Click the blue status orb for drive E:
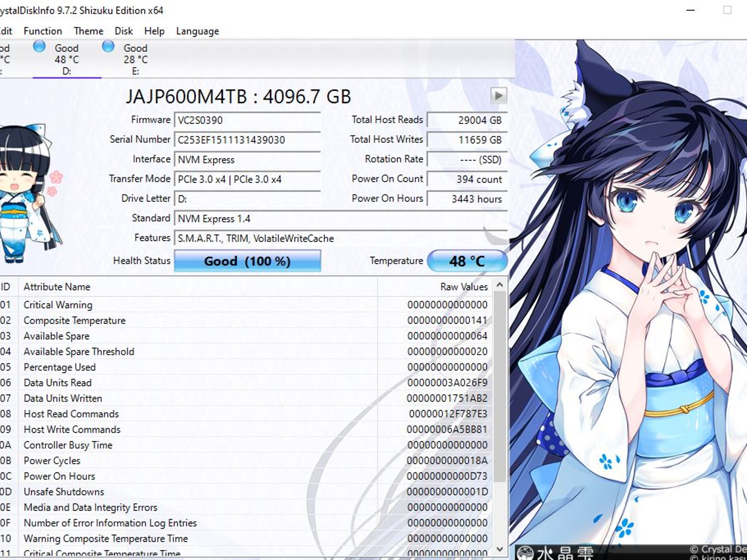747x560 pixels. [108, 46]
